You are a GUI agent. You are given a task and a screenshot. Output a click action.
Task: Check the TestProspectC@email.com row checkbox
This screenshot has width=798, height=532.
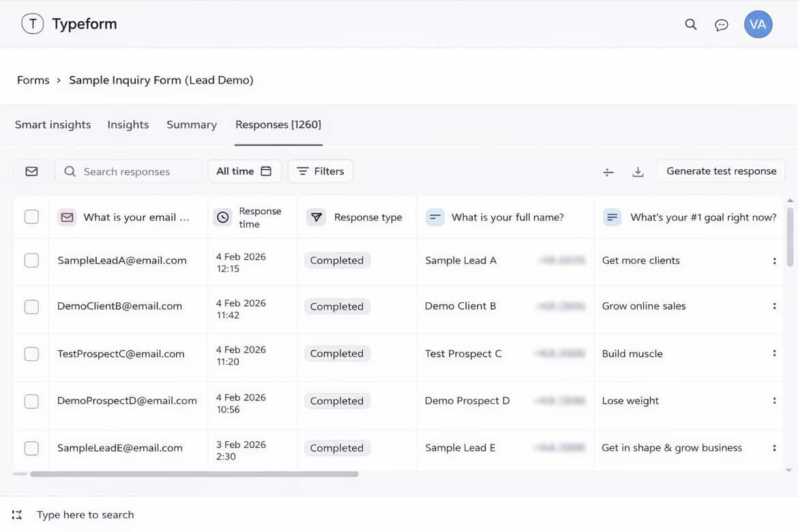(31, 354)
